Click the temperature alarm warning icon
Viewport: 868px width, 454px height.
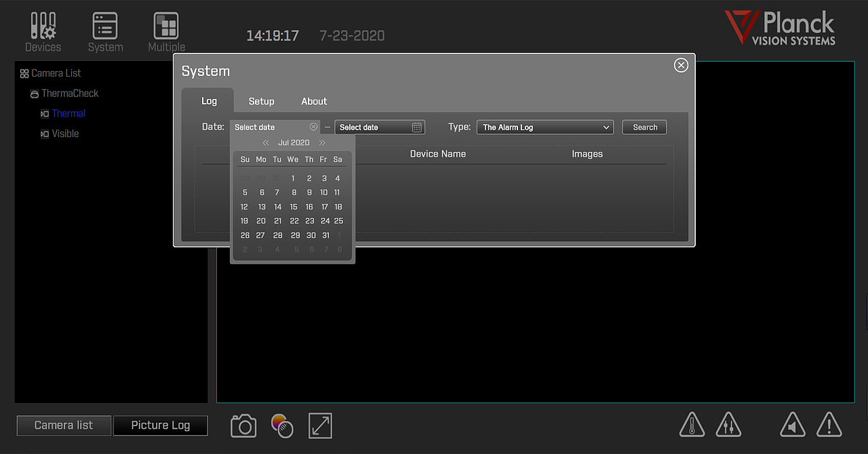pos(692,425)
